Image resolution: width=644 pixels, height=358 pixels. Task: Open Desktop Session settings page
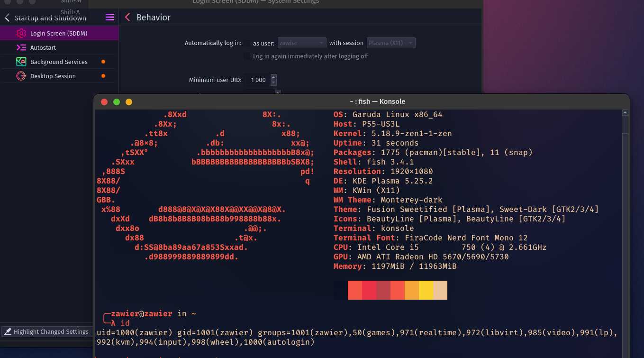pyautogui.click(x=59, y=76)
